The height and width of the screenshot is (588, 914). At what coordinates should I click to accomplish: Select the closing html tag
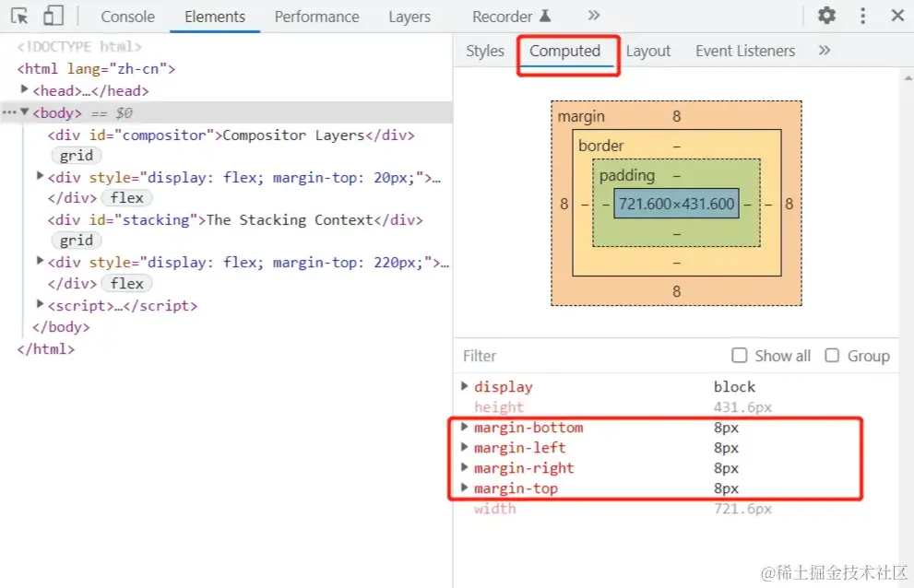click(46, 349)
